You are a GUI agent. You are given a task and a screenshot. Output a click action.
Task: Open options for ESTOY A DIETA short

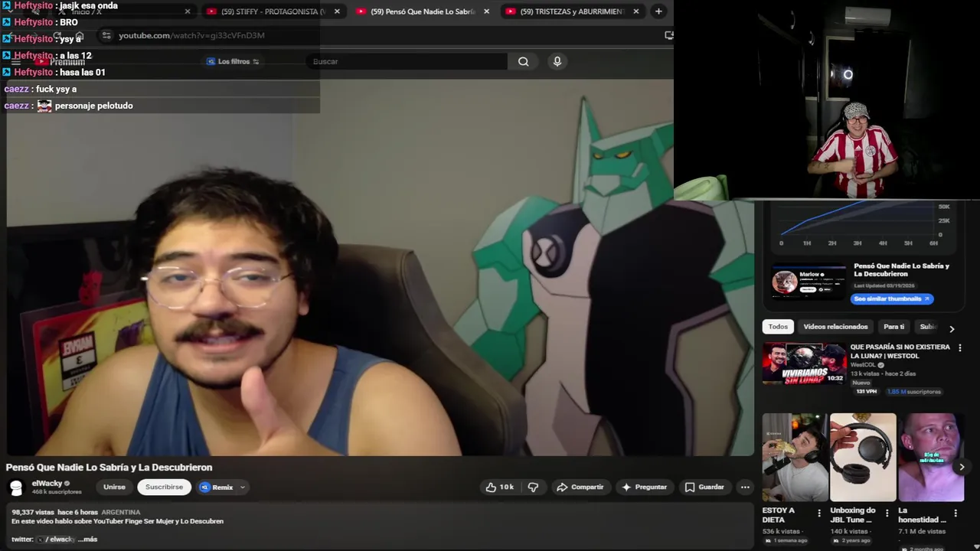pyautogui.click(x=819, y=513)
